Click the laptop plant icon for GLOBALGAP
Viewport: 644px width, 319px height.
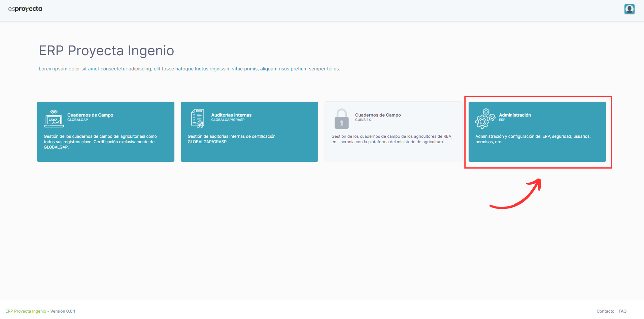point(54,119)
